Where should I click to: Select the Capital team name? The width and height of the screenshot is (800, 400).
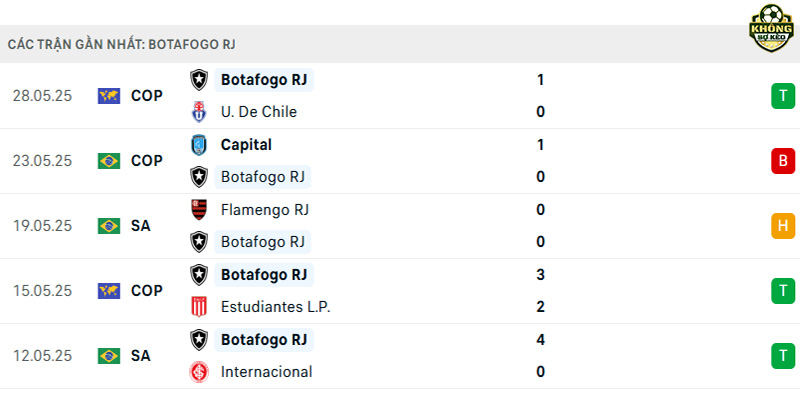coord(246,145)
